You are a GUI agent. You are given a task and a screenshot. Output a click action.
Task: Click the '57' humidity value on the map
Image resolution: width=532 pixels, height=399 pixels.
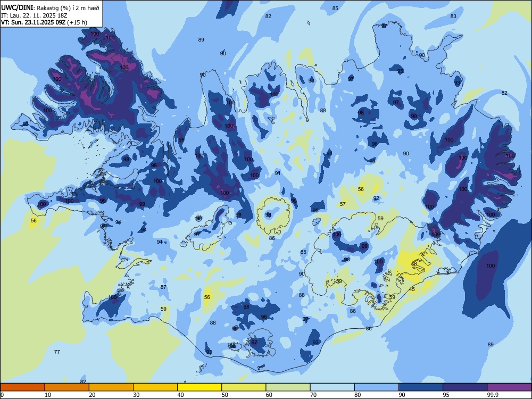pos(343,204)
